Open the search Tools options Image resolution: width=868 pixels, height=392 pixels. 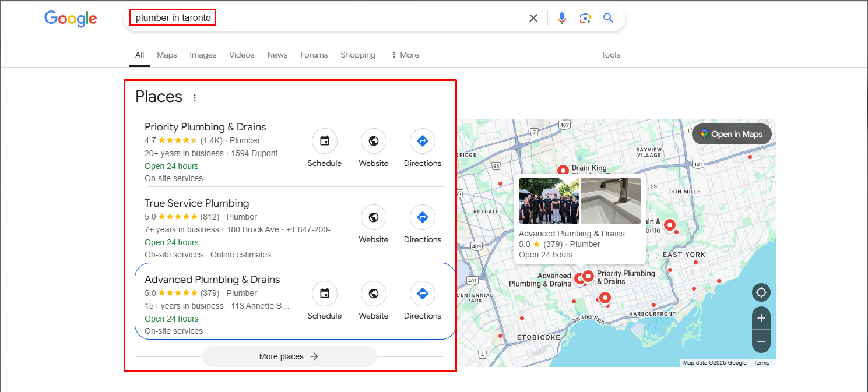click(x=610, y=55)
